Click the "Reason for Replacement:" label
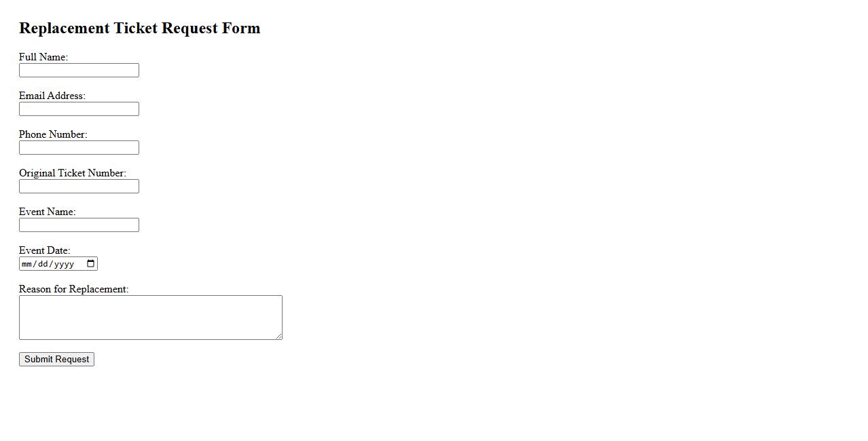868x441 pixels. tap(74, 289)
